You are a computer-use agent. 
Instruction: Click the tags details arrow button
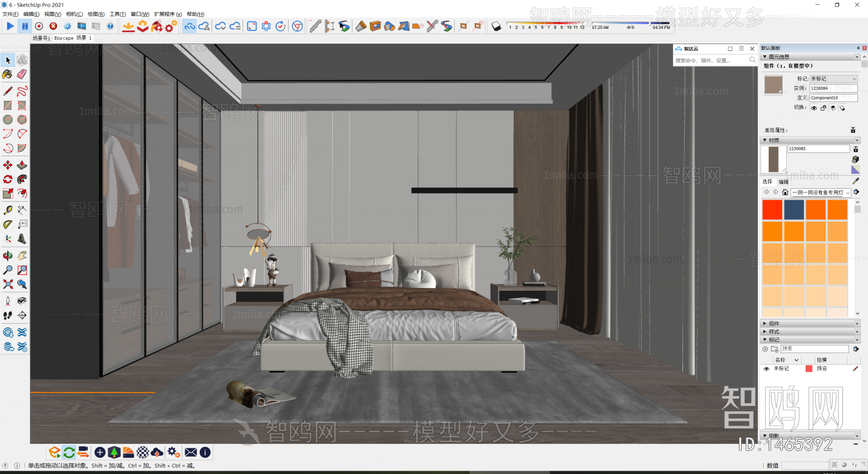(x=856, y=349)
